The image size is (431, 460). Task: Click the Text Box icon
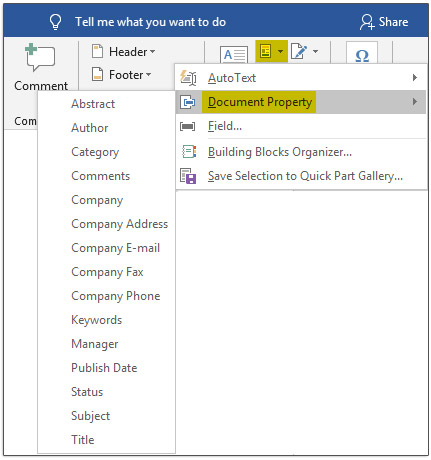tap(234, 55)
